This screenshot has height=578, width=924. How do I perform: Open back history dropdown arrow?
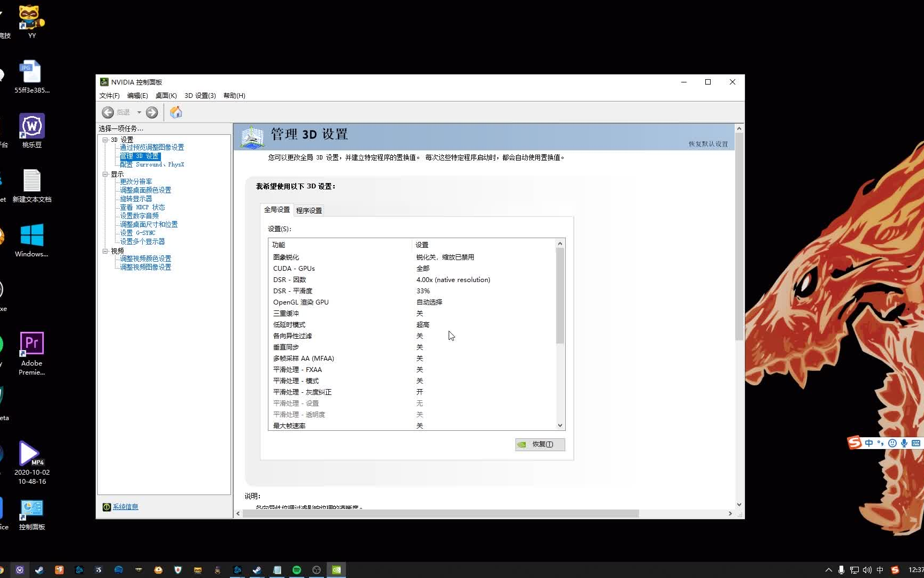[x=139, y=112]
